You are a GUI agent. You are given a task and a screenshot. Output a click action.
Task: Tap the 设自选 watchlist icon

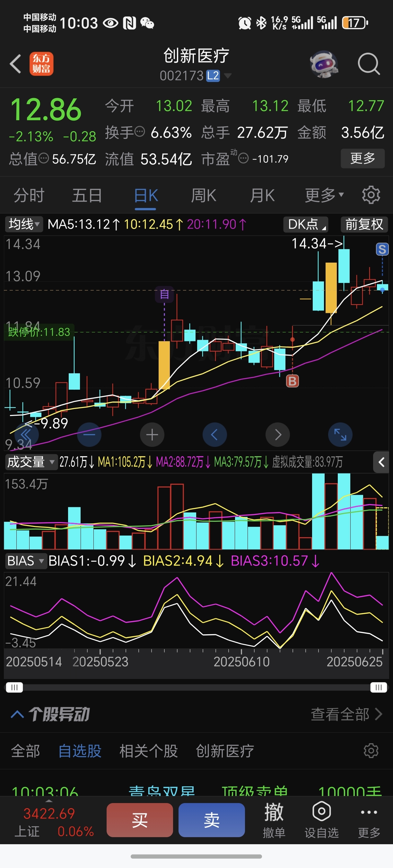click(x=322, y=820)
